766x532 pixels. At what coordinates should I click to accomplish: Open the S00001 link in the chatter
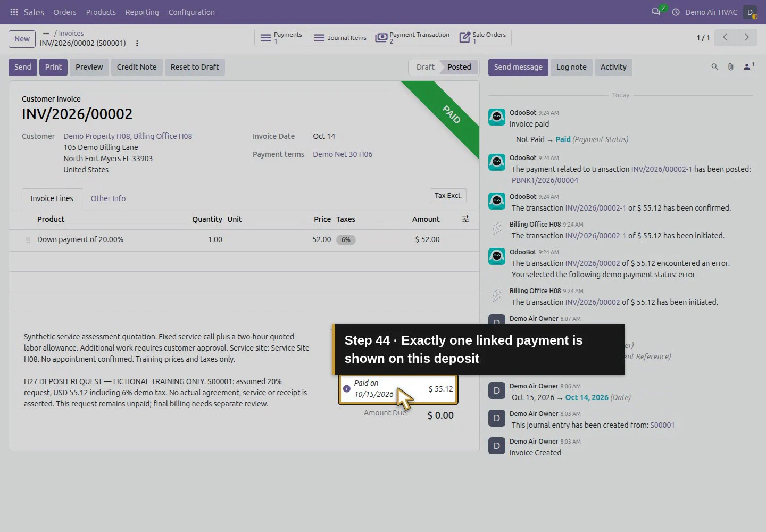pyautogui.click(x=662, y=425)
